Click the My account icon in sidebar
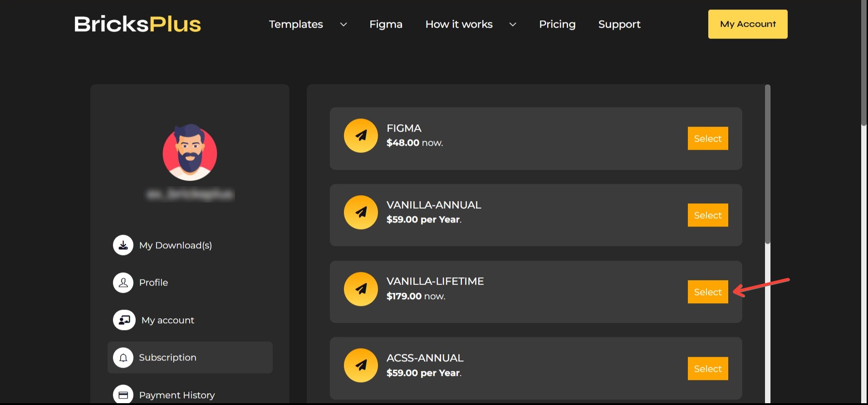 124,320
